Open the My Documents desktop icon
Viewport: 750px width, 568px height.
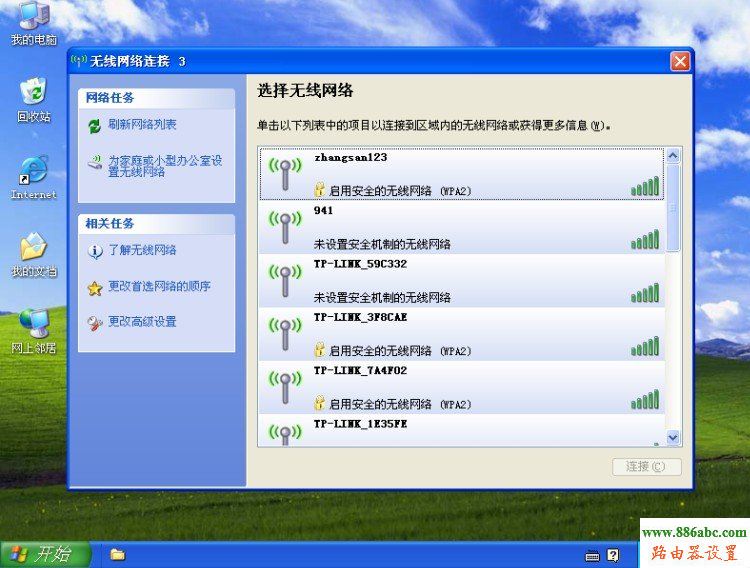tap(33, 255)
